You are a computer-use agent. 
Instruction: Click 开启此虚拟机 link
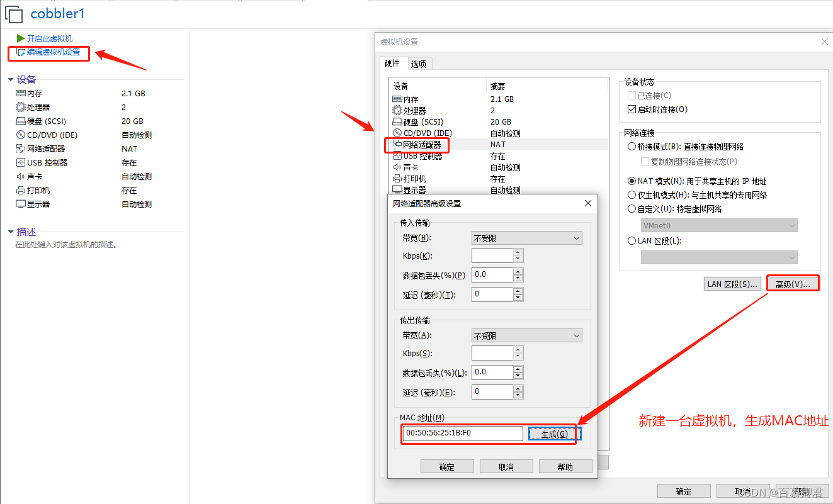coord(50,38)
